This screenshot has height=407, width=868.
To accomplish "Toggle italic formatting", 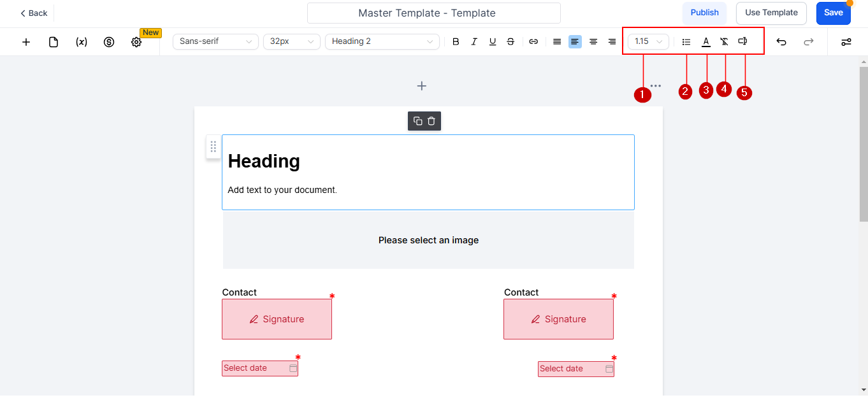I will [474, 41].
